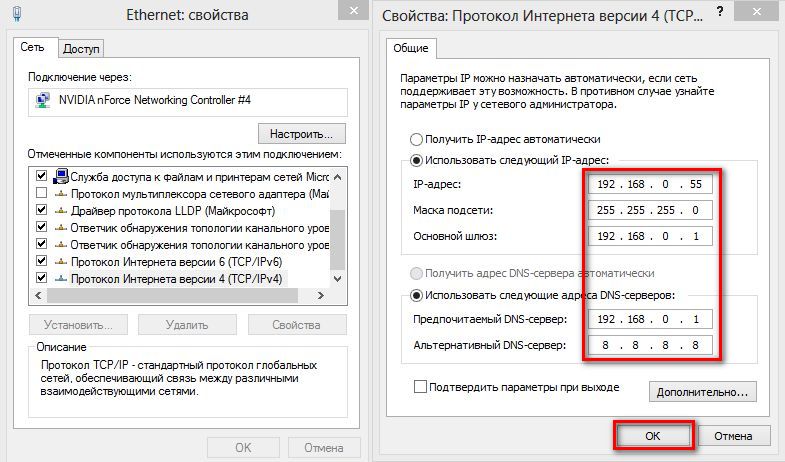785x462 pixels.
Task: Select 'Использовать следующие адреса DNS-серверов' option
Action: [416, 295]
